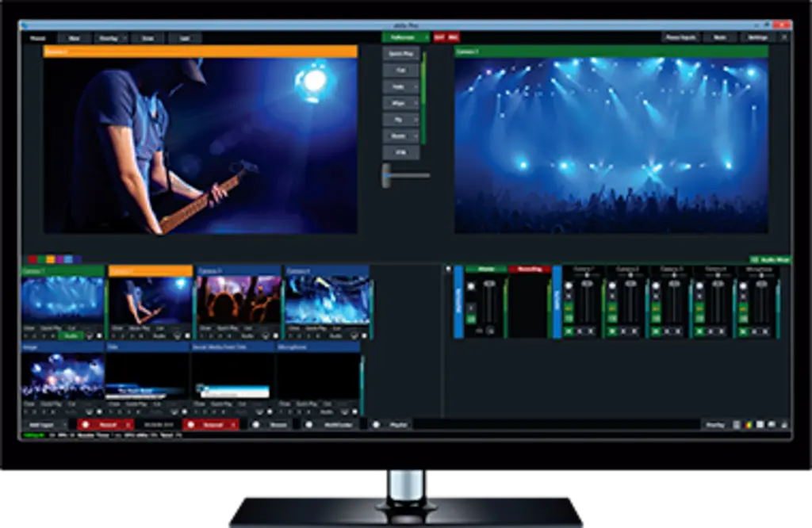Expand the Fly transition options
Viewport: 812px width, 528px height.
click(414, 119)
